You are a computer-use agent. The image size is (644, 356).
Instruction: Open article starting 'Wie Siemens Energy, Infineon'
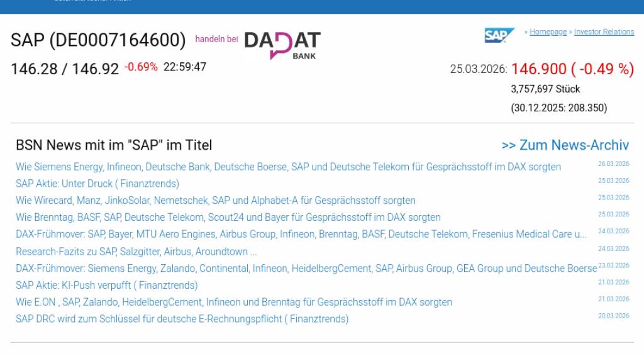[288, 167]
